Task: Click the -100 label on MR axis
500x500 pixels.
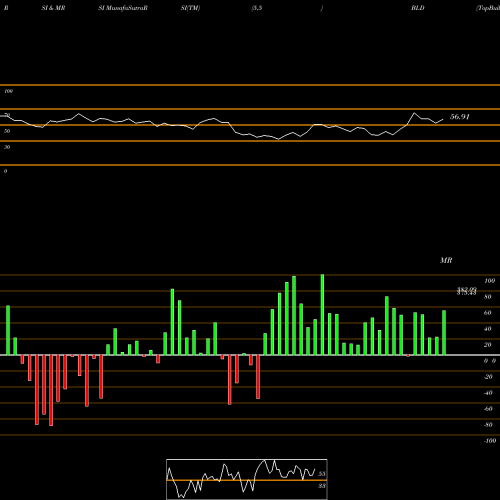Action: [490, 441]
